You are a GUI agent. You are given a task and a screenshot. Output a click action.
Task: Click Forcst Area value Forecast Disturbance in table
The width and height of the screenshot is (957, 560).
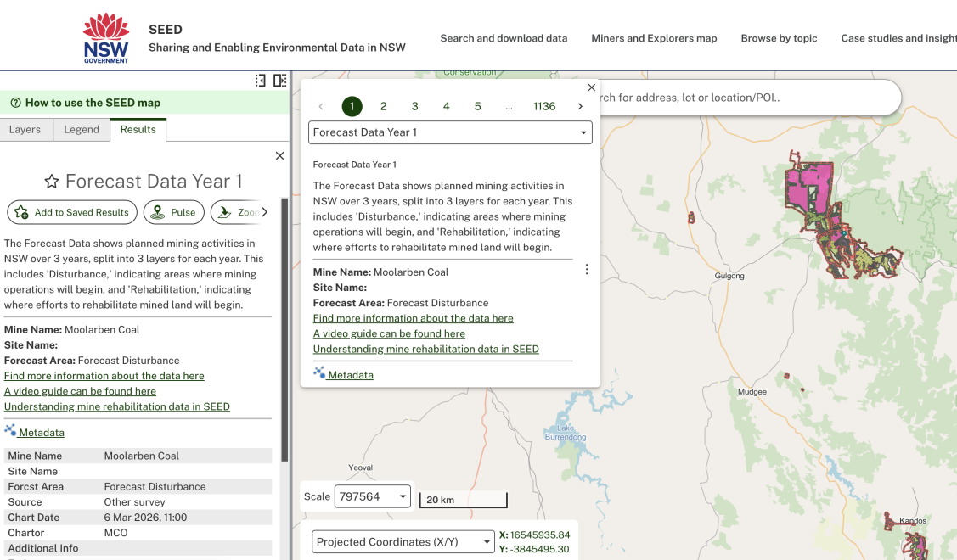click(x=155, y=487)
